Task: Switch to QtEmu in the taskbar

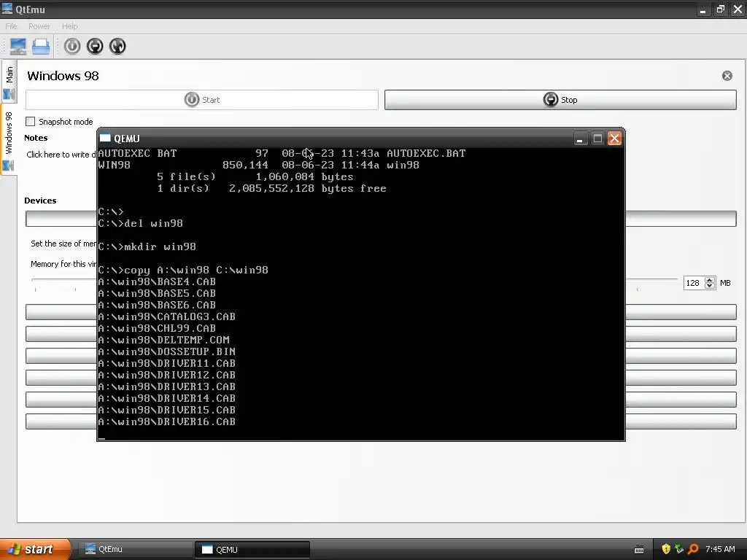Action: pyautogui.click(x=135, y=549)
